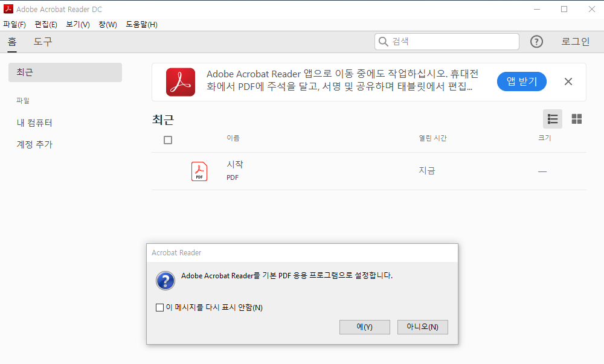Switch to the 도구 tab

point(43,42)
